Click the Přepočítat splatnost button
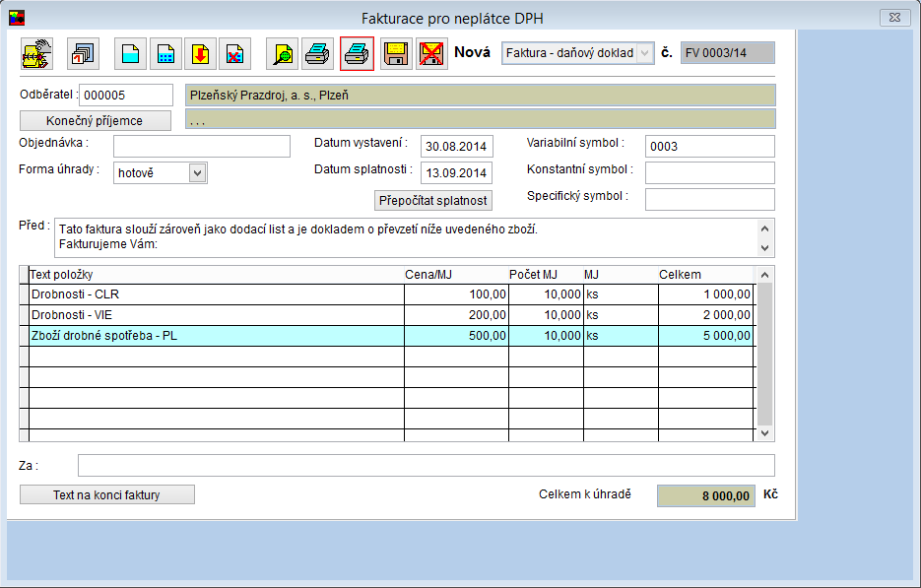Viewport: 921px width, 588px height. [x=432, y=200]
